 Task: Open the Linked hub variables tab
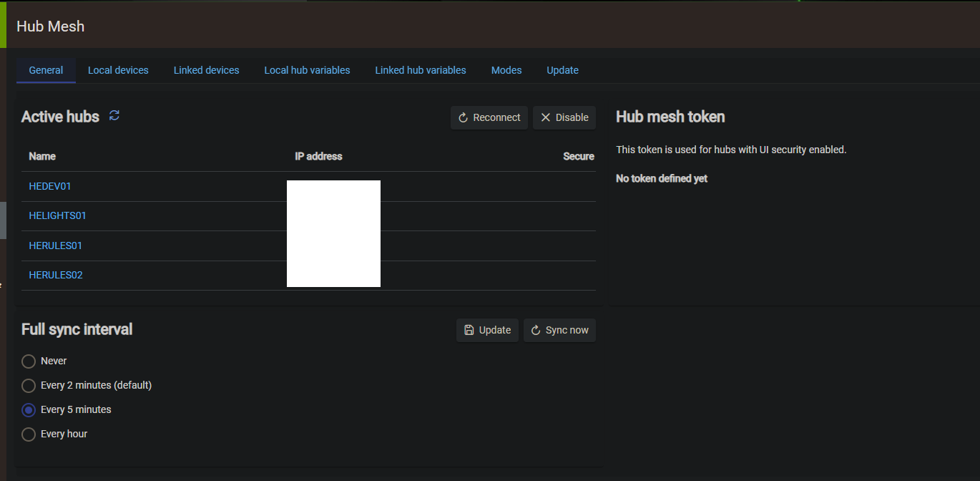click(421, 70)
